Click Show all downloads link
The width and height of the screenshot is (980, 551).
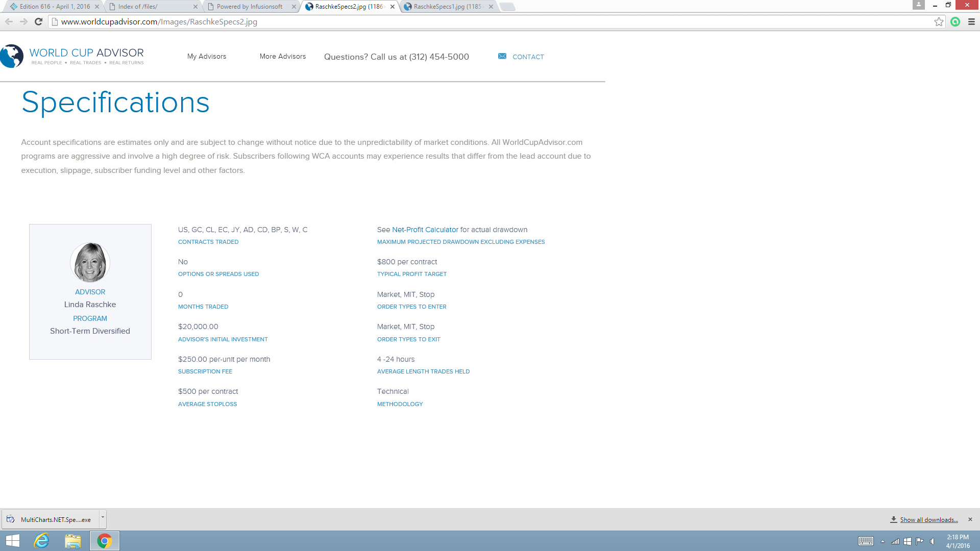(x=929, y=520)
